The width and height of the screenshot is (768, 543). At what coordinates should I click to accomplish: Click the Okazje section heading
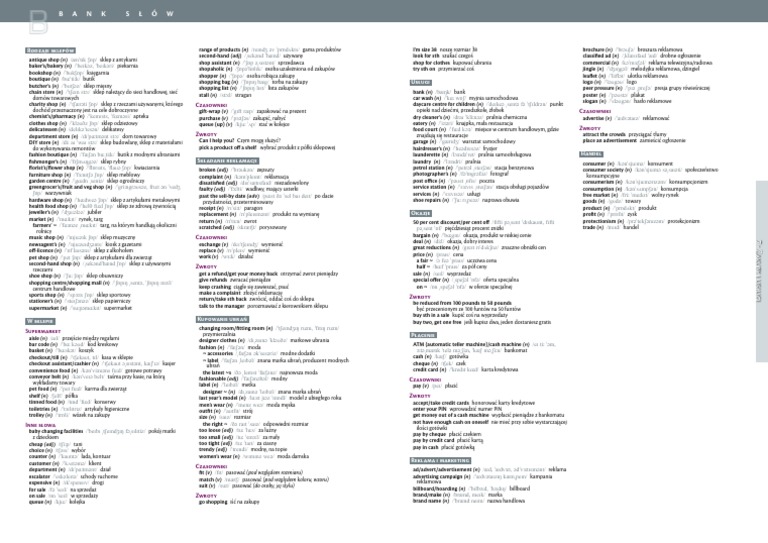coord(421,213)
